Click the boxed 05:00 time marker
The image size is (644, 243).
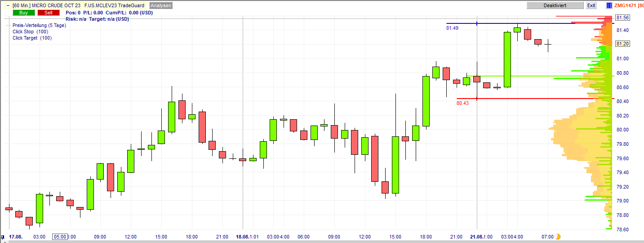[60, 237]
